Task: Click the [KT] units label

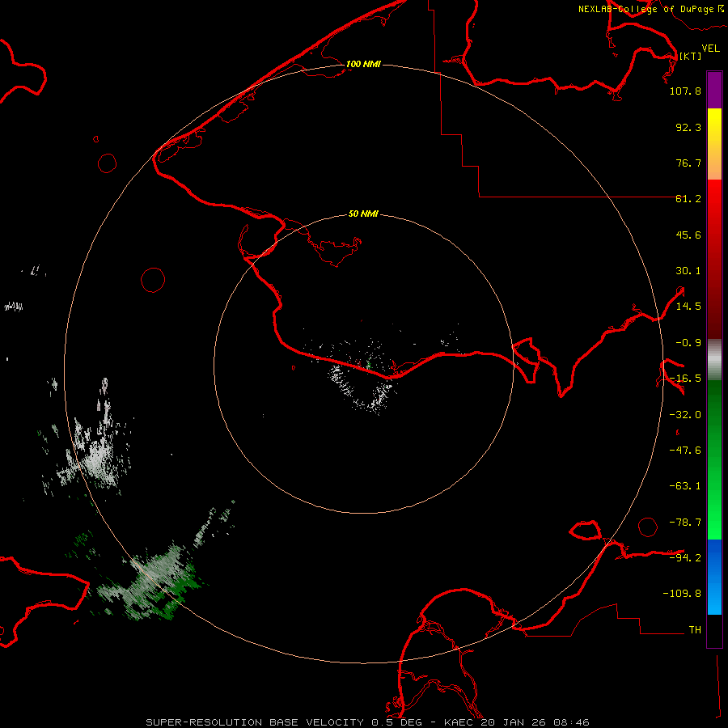Action: (690, 56)
